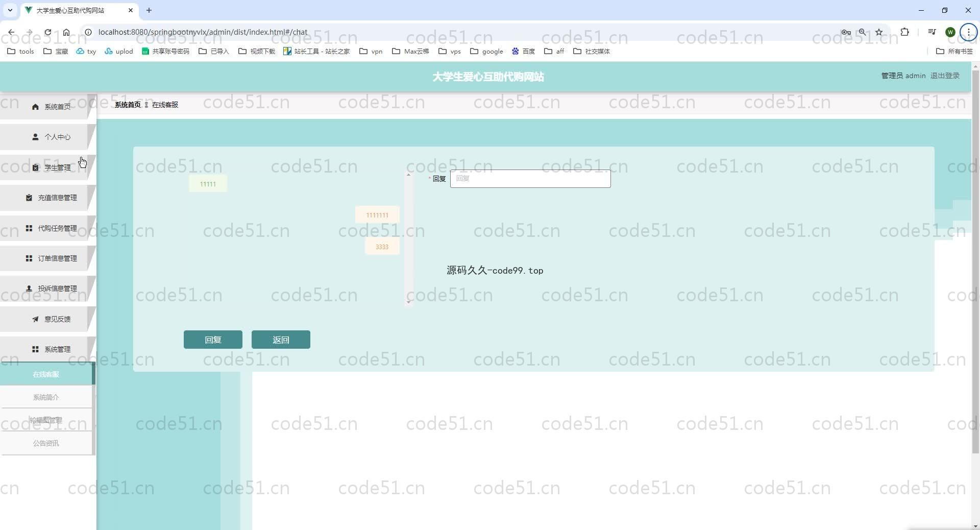Click the icon beside 学生管理
The height and width of the screenshot is (530, 980).
pos(35,167)
